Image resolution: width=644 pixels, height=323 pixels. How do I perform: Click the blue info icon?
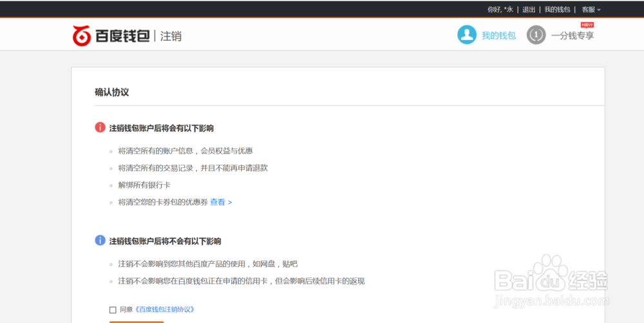[x=100, y=241]
